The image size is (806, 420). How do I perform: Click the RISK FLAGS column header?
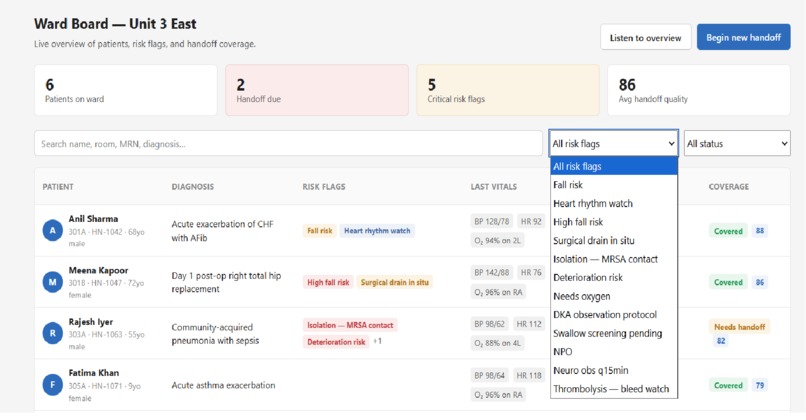pos(324,187)
